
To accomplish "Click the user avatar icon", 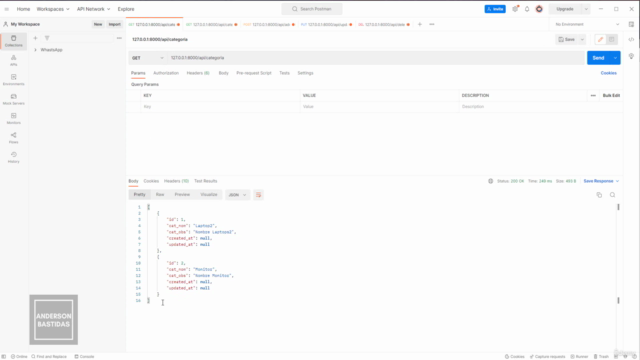I will (539, 9).
